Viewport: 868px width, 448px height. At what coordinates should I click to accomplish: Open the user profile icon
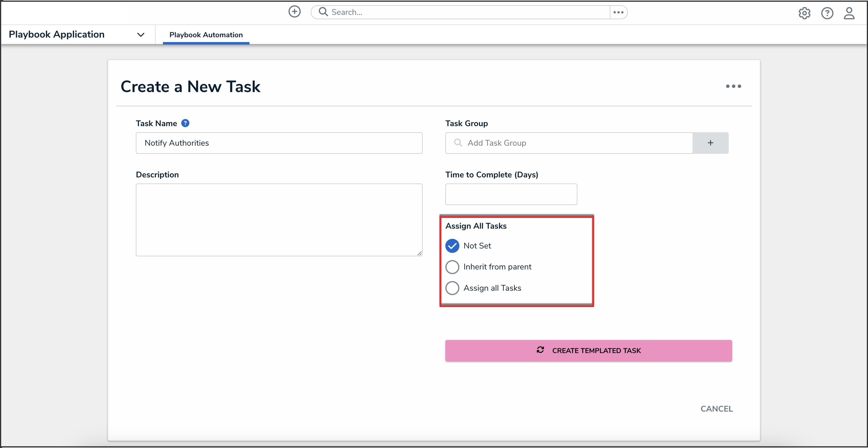click(x=849, y=13)
